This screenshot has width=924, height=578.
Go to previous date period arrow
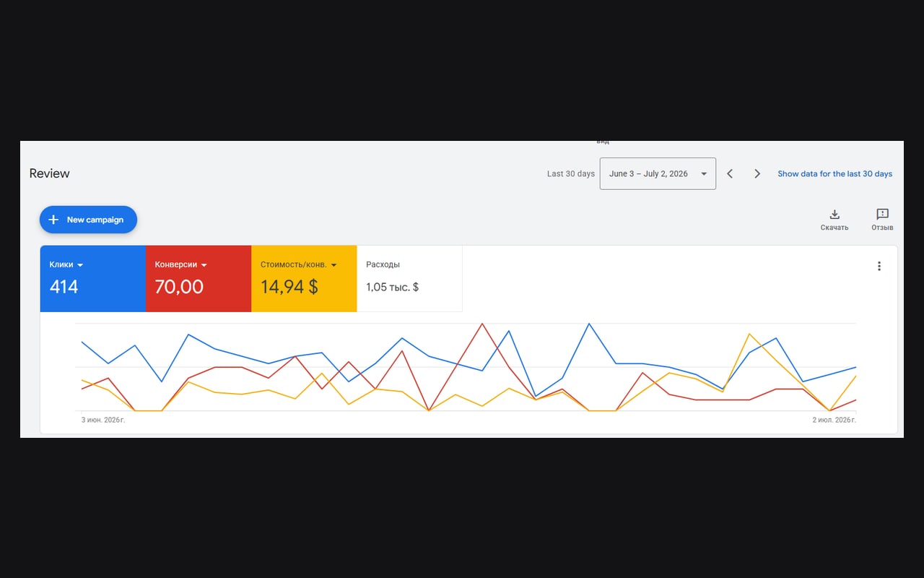(730, 173)
